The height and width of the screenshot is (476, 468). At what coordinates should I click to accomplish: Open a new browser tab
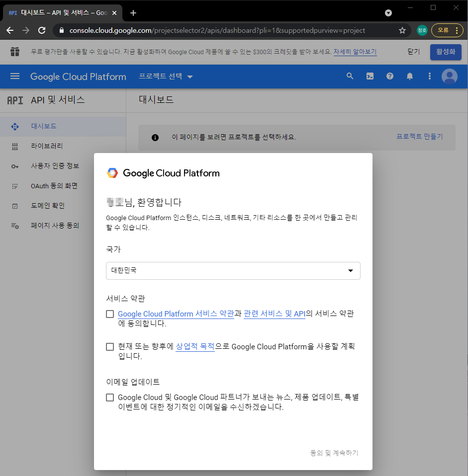click(133, 13)
